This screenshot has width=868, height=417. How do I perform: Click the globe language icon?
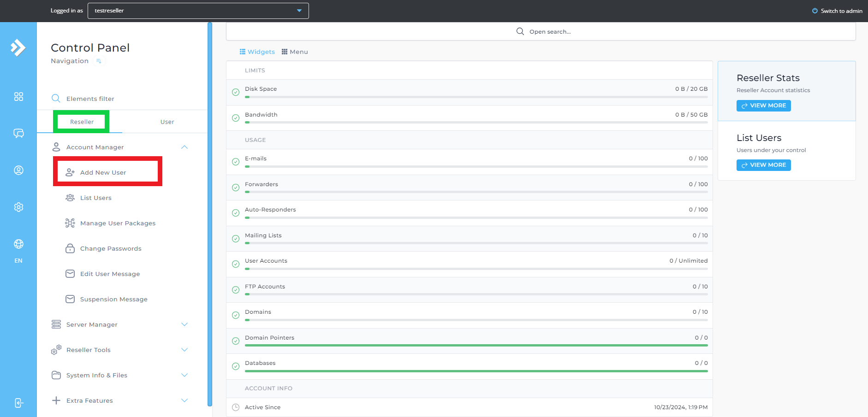click(x=18, y=244)
